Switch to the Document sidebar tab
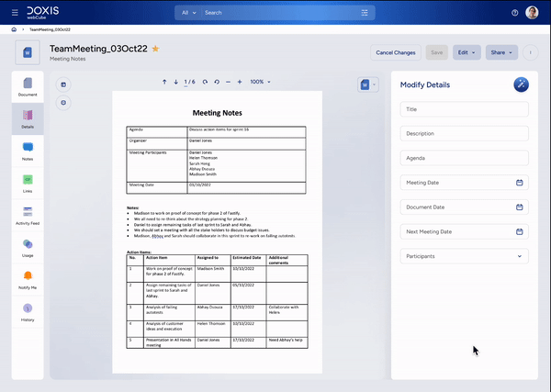Screen dimensions: 551x392 click(28, 87)
